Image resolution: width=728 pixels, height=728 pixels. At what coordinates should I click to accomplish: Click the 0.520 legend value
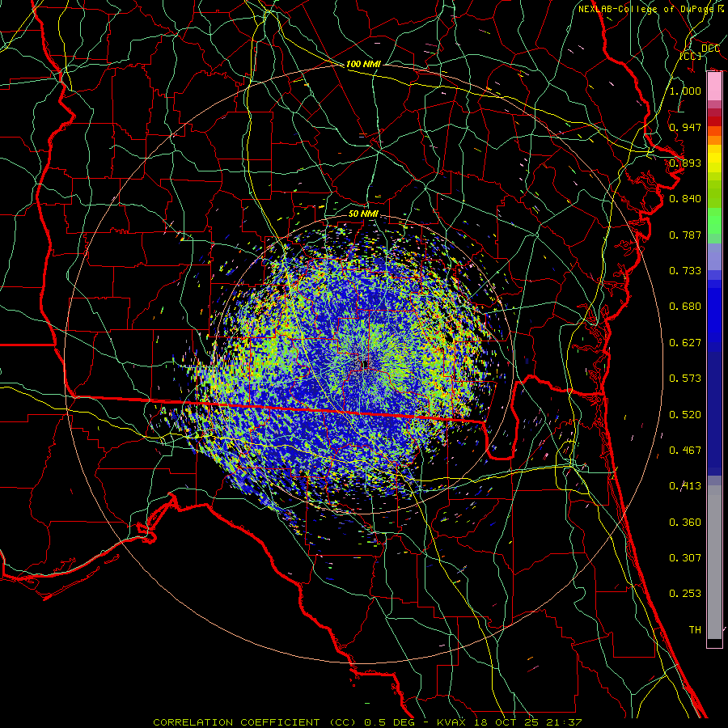click(x=685, y=415)
